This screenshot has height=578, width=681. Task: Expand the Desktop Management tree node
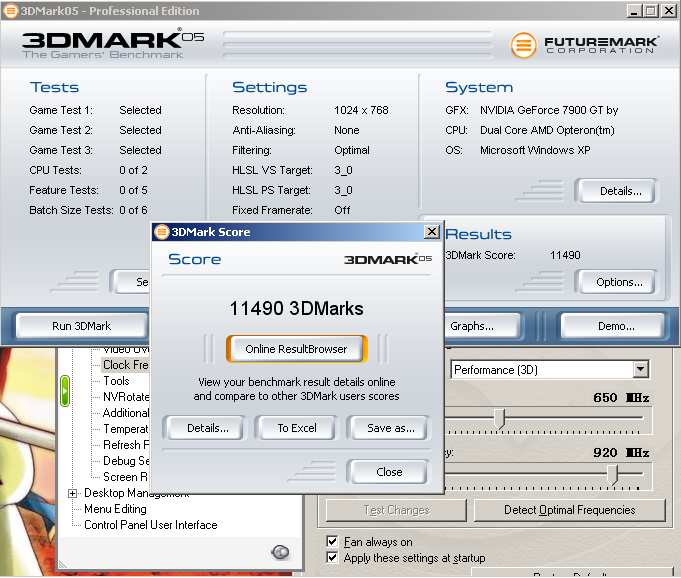click(73, 493)
